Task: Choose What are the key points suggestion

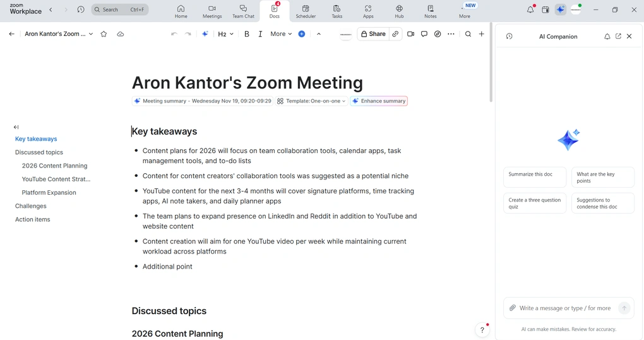Action: pos(603,177)
